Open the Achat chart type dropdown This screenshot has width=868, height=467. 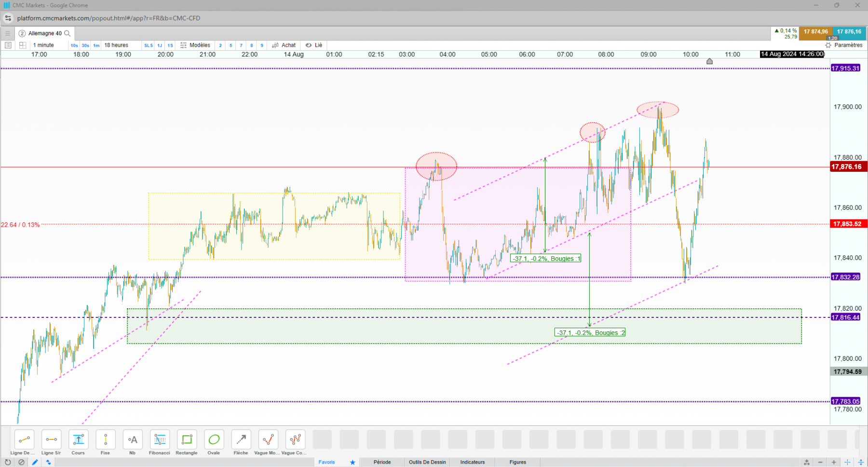pyautogui.click(x=284, y=45)
